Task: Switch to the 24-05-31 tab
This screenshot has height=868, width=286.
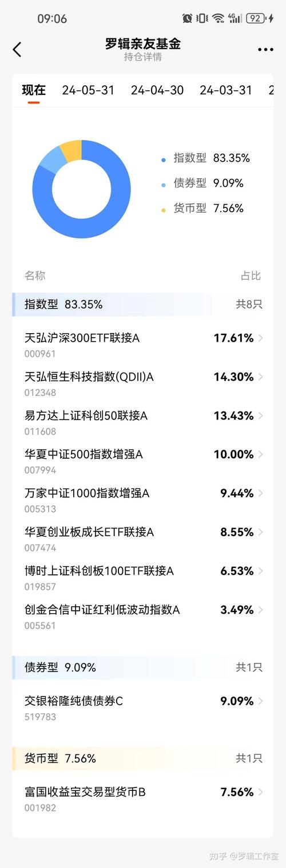Action: (88, 90)
